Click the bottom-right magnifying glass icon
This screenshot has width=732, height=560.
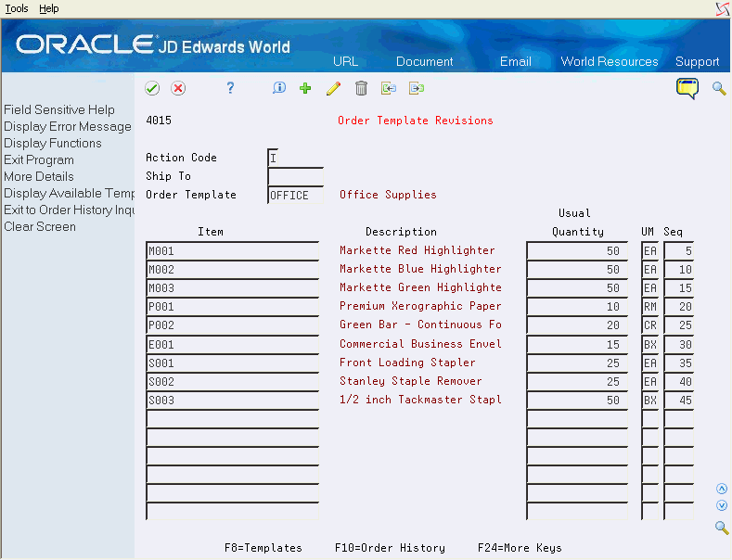(722, 528)
